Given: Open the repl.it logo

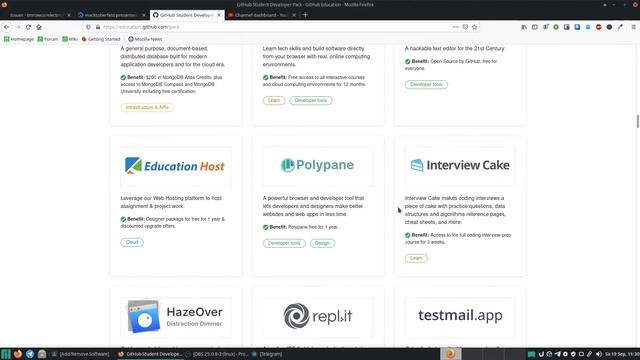Looking at the screenshot, I should (x=318, y=317).
